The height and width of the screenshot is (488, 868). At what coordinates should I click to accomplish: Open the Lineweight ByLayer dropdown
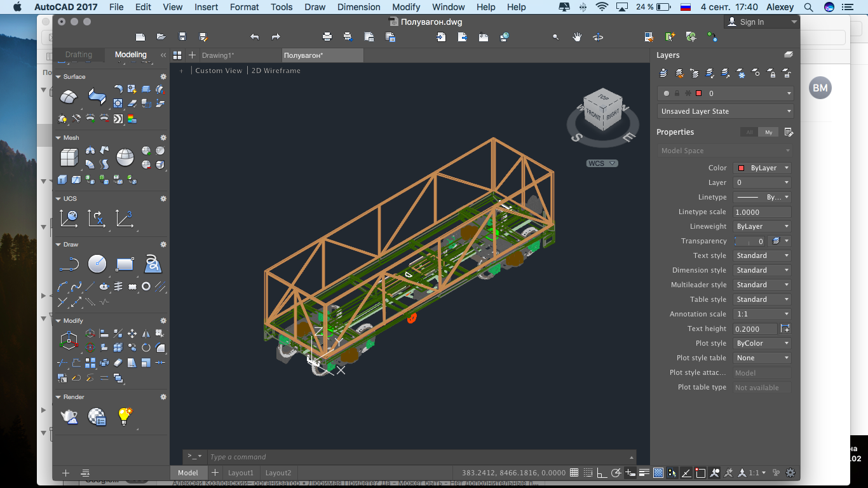(763, 226)
